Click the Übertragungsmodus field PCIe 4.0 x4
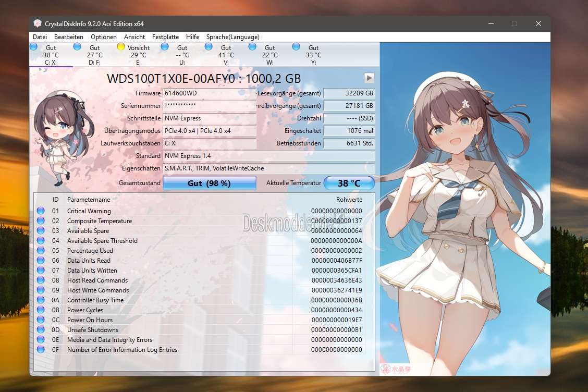 click(209, 130)
